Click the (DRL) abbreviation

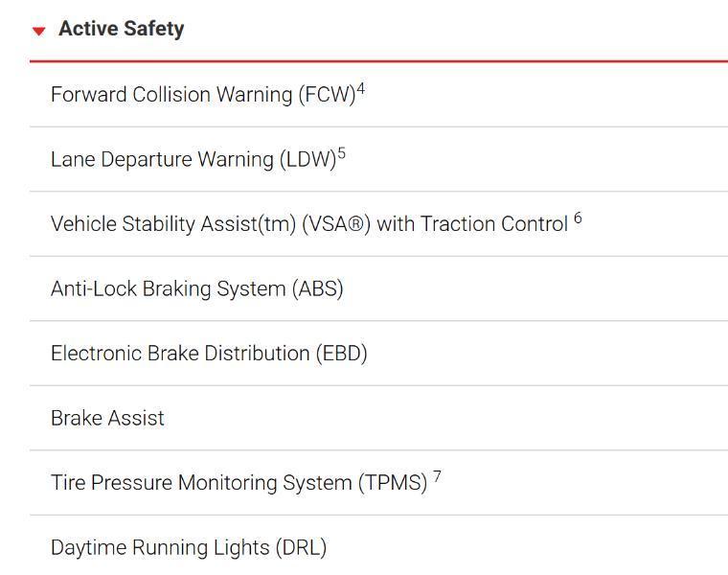[301, 548]
